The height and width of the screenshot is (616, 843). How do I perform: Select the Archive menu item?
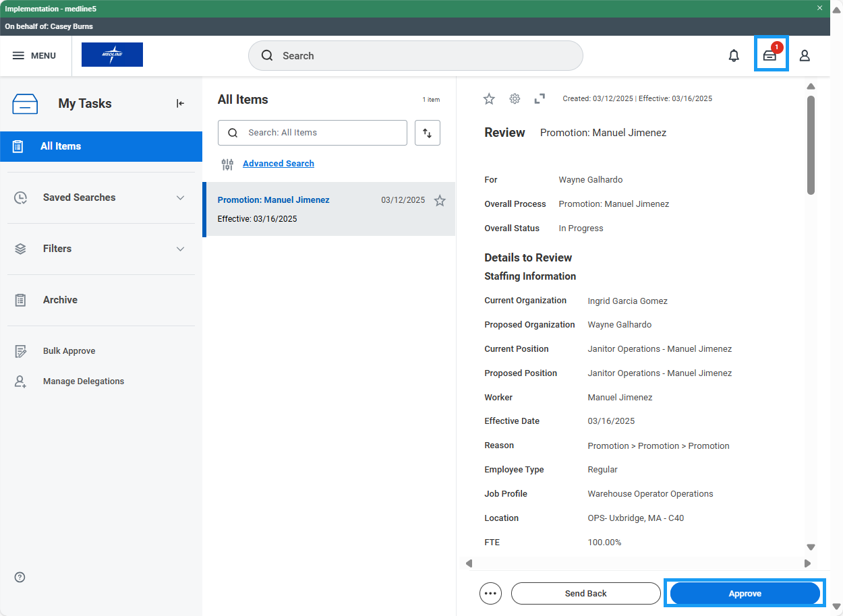pyautogui.click(x=60, y=300)
